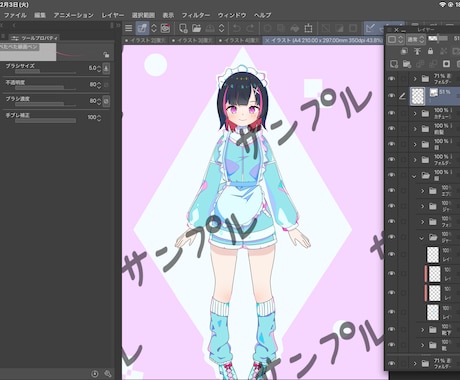
Task: Click the quick share spiral icon
Action: pos(165,28)
